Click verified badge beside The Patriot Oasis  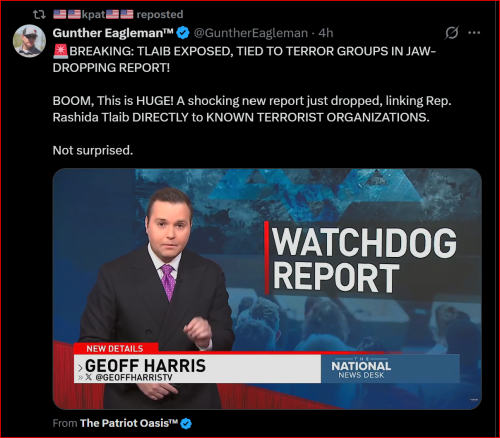tap(186, 423)
